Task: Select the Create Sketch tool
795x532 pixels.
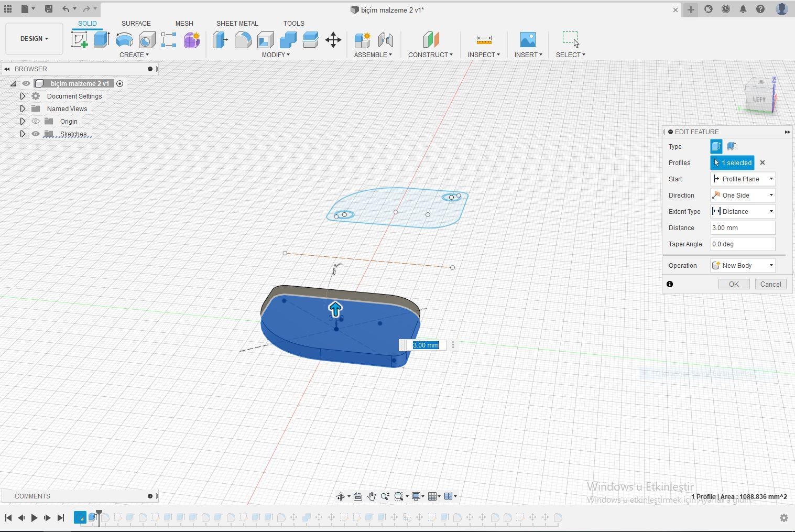Action: coord(80,40)
